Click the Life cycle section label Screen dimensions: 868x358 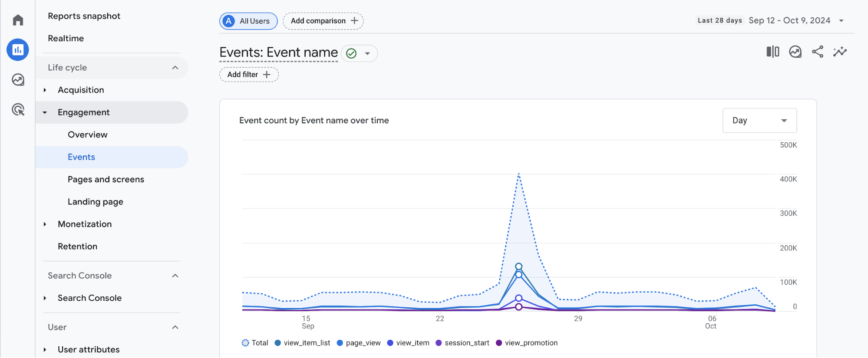67,68
